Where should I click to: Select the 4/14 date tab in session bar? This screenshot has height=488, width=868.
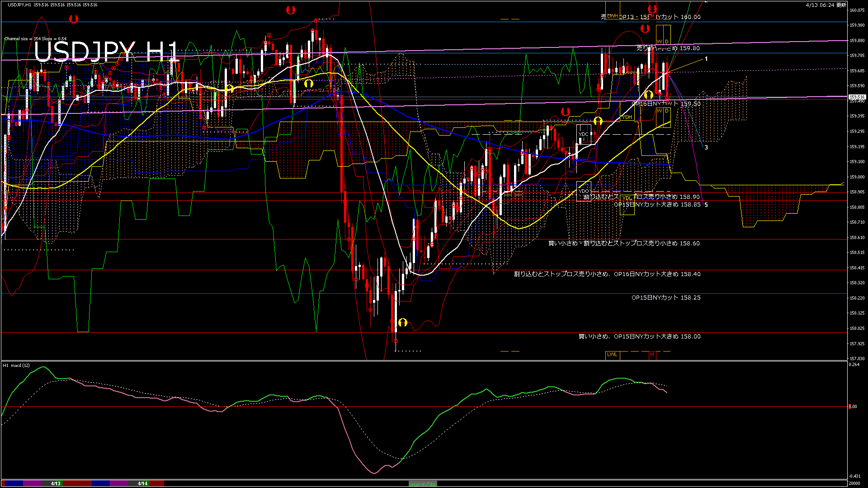point(142,483)
